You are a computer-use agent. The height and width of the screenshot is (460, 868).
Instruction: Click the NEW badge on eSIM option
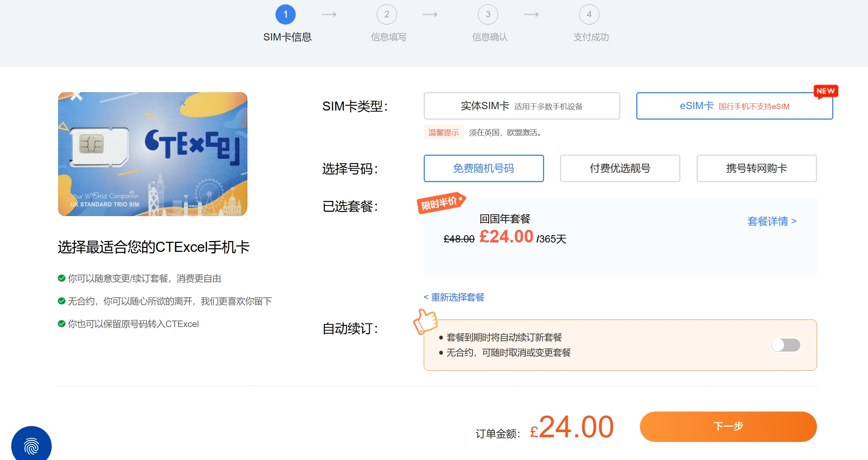click(x=826, y=91)
